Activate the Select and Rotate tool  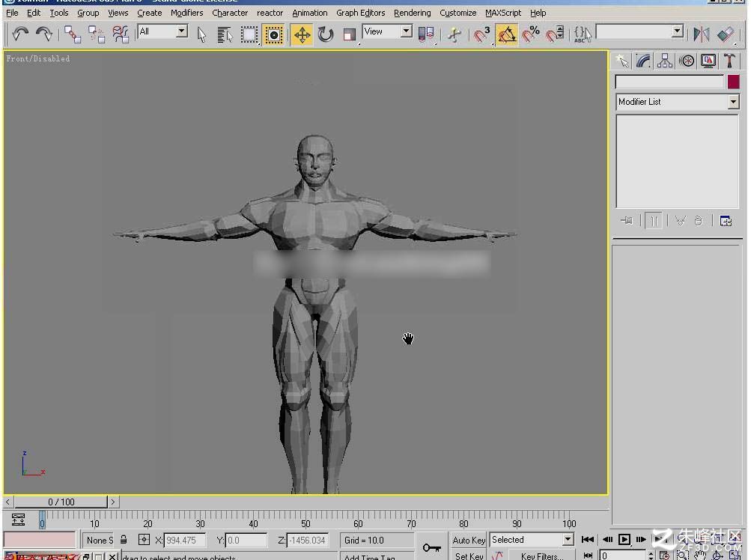(326, 34)
